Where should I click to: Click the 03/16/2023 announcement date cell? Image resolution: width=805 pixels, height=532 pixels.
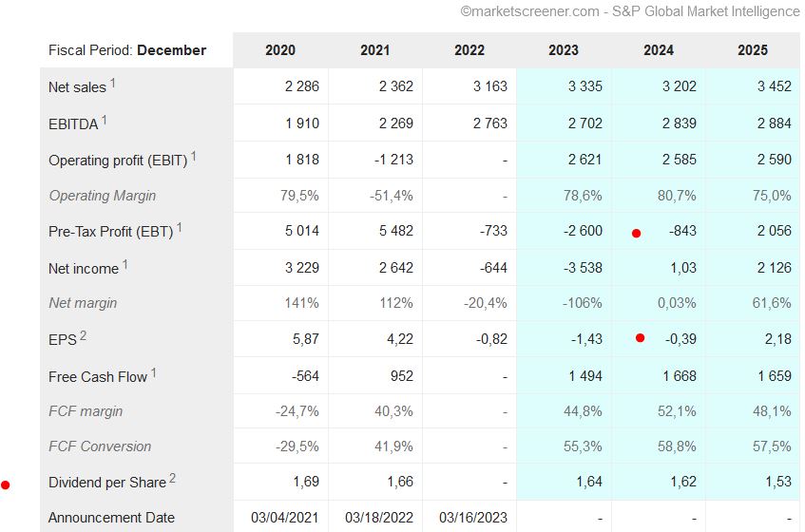[473, 518]
